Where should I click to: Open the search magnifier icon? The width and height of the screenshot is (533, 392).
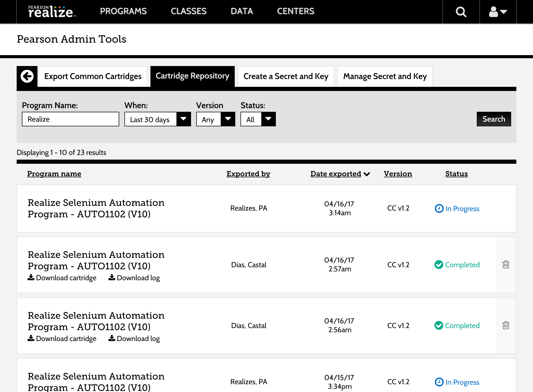[x=461, y=12]
